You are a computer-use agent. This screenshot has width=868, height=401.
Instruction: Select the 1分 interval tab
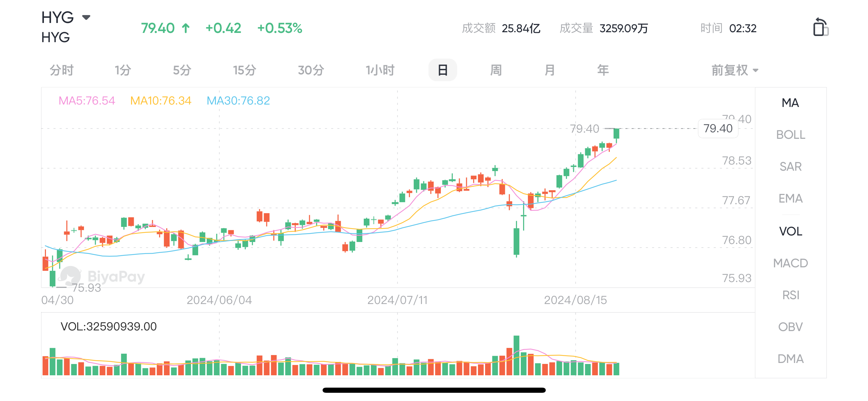[123, 70]
